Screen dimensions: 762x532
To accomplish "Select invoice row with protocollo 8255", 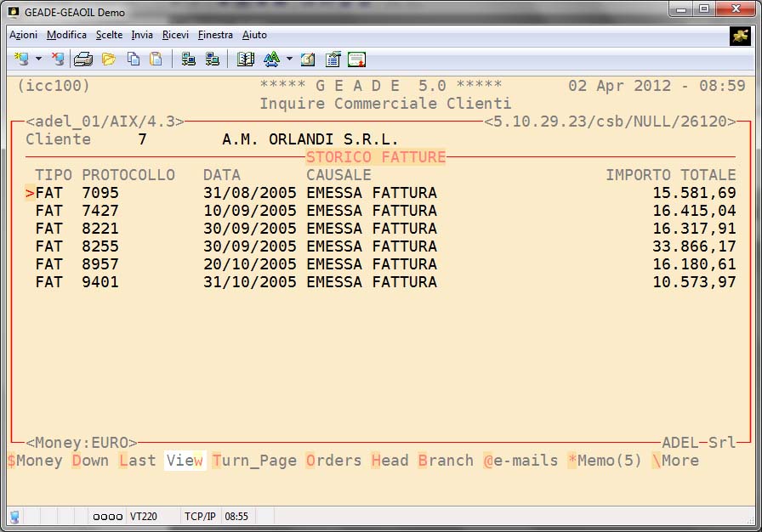I will click(x=100, y=246).
